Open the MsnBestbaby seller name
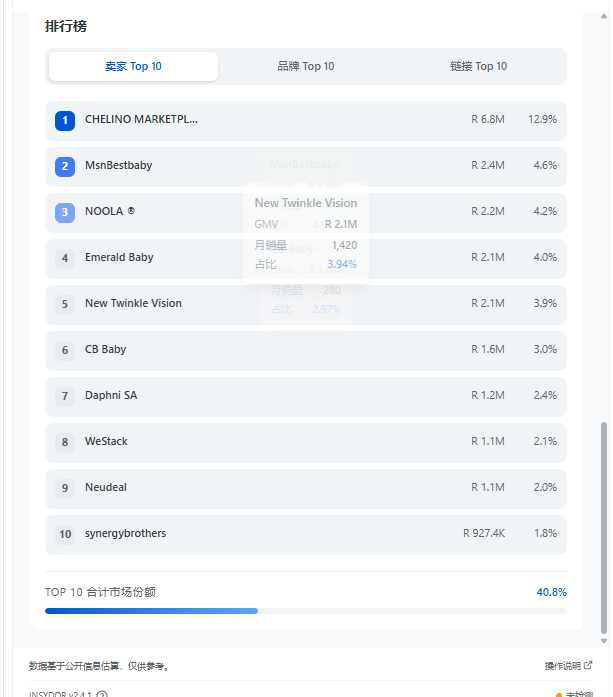 [x=119, y=165]
